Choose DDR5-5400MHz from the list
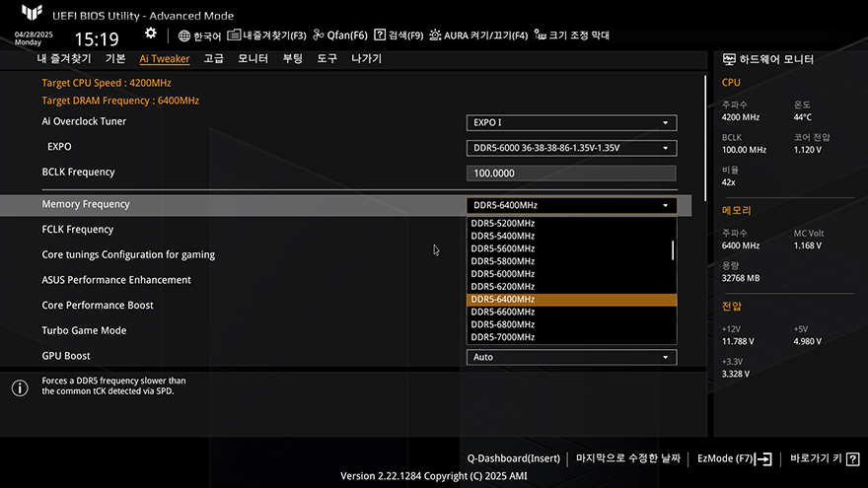Image resolution: width=868 pixels, height=488 pixels. (571, 237)
